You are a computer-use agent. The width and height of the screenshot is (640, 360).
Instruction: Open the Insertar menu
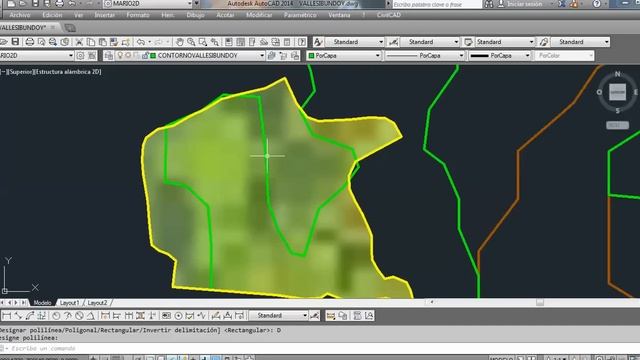104,15
